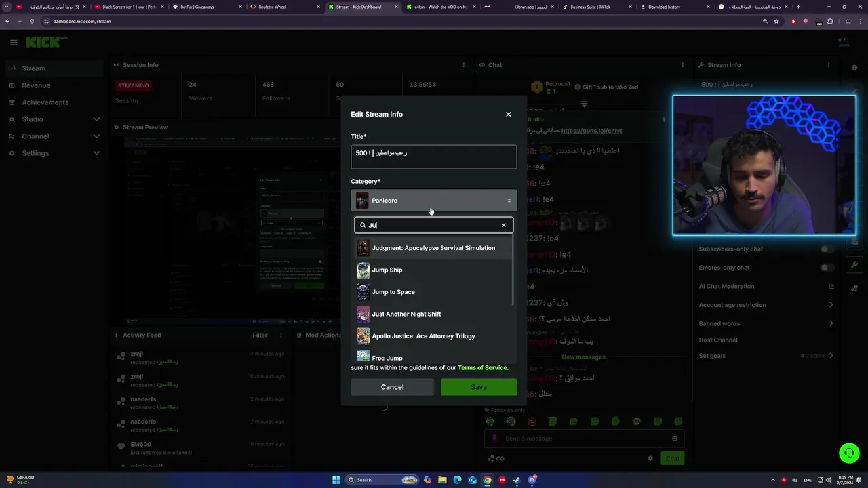
Task: Open the Panicore category dropdown
Action: coord(433,201)
